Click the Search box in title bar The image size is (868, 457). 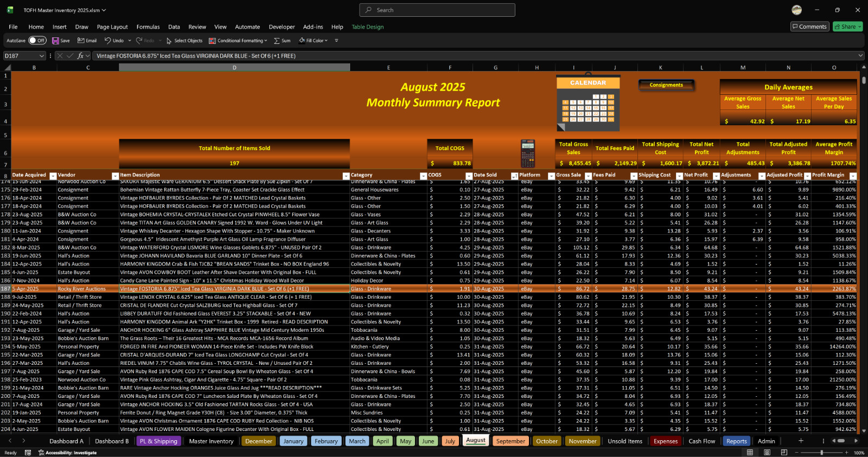(x=437, y=10)
